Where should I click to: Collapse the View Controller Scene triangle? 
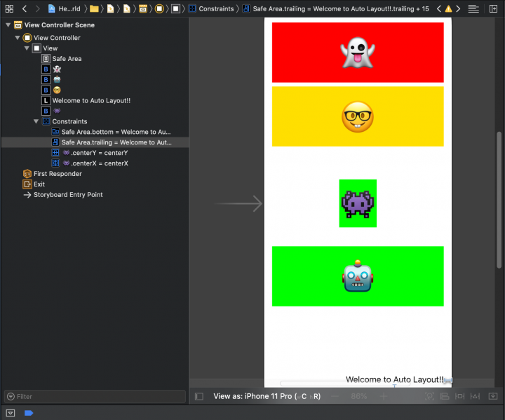[8, 25]
